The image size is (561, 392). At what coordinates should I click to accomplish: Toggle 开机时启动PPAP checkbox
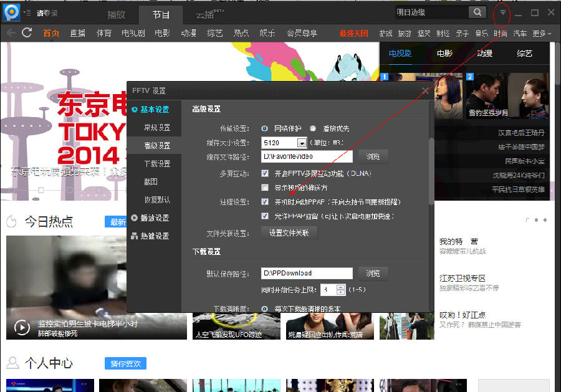(x=265, y=202)
